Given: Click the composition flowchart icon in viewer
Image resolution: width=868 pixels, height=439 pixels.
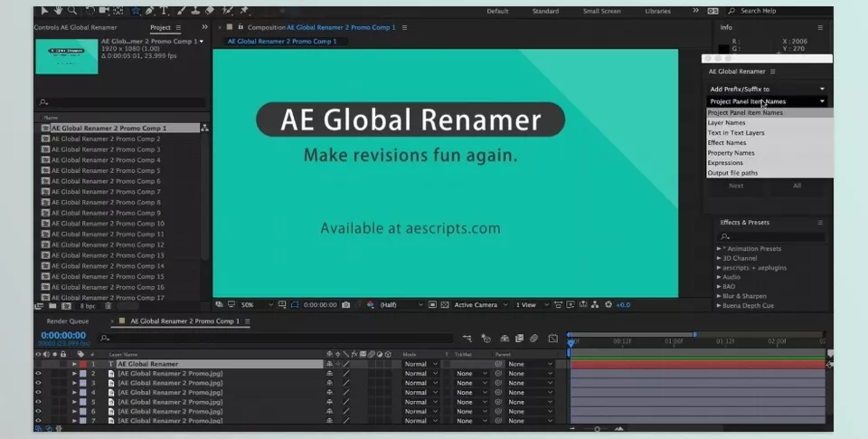Looking at the screenshot, I should [x=595, y=305].
